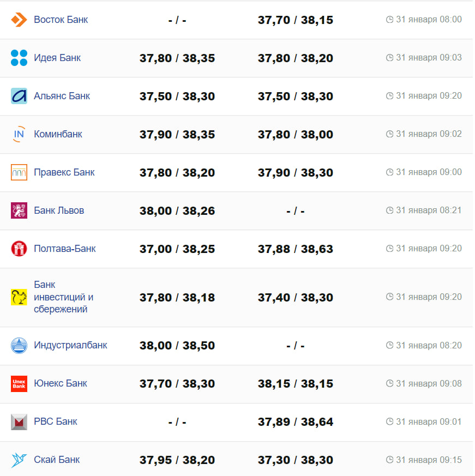Click the Unex Bank red logo
This screenshot has height=476, width=475.
19,384
